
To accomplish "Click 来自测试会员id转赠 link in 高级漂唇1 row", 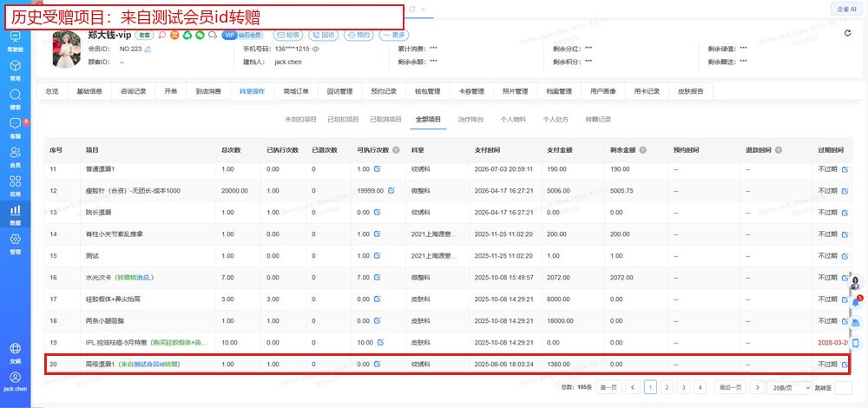I will [149, 365].
